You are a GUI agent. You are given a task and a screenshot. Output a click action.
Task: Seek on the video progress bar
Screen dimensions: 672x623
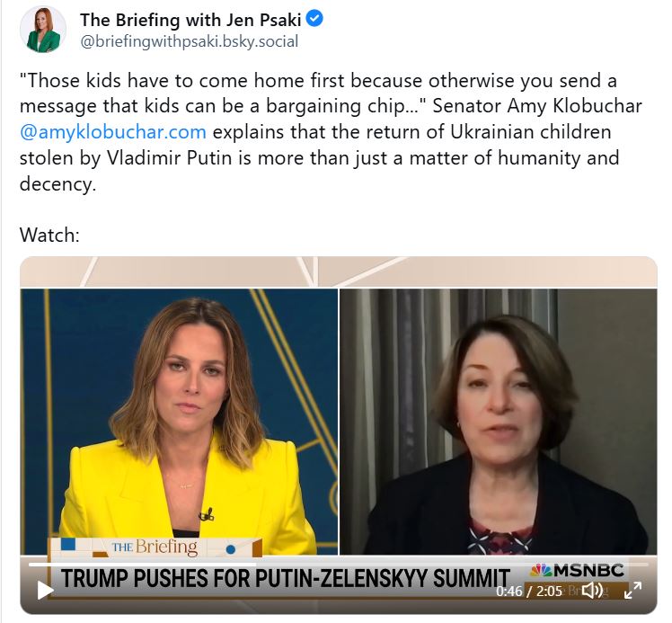339,565
